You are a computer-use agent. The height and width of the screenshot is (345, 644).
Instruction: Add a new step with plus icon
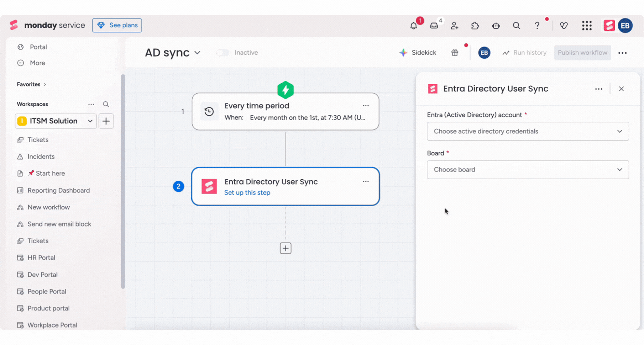286,248
